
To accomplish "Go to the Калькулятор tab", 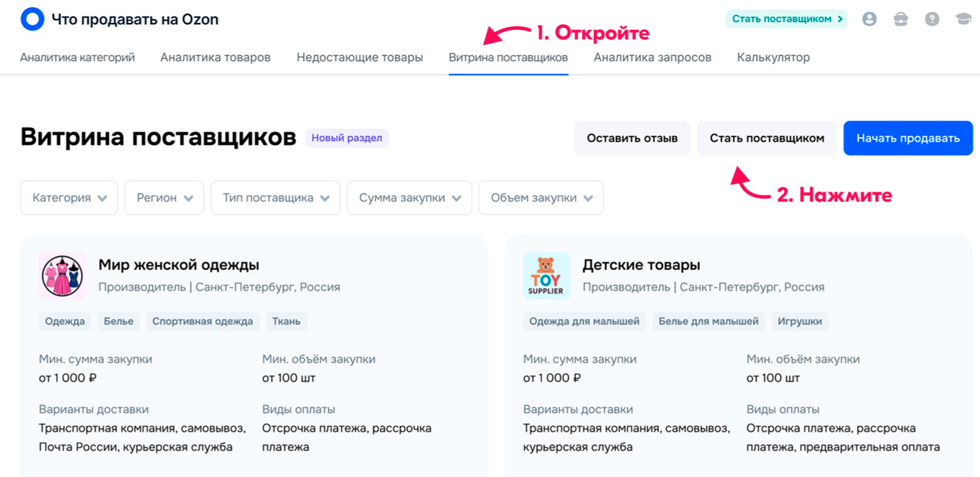I will [x=773, y=57].
